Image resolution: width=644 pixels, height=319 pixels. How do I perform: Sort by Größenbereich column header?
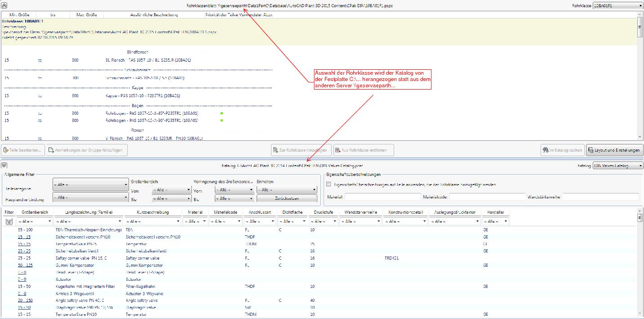(35, 212)
